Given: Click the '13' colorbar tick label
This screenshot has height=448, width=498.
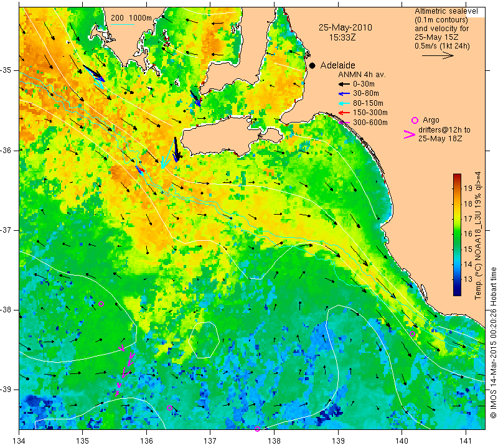Looking at the screenshot, I should (x=468, y=279).
